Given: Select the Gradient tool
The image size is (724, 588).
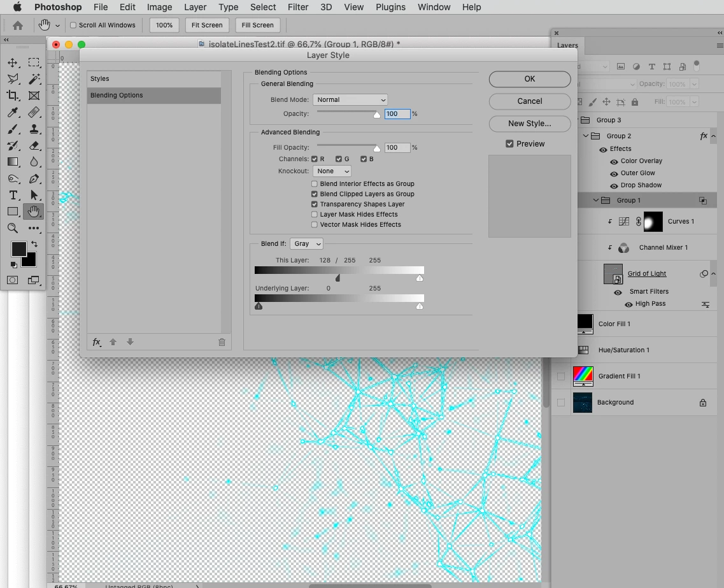Looking at the screenshot, I should (13, 162).
